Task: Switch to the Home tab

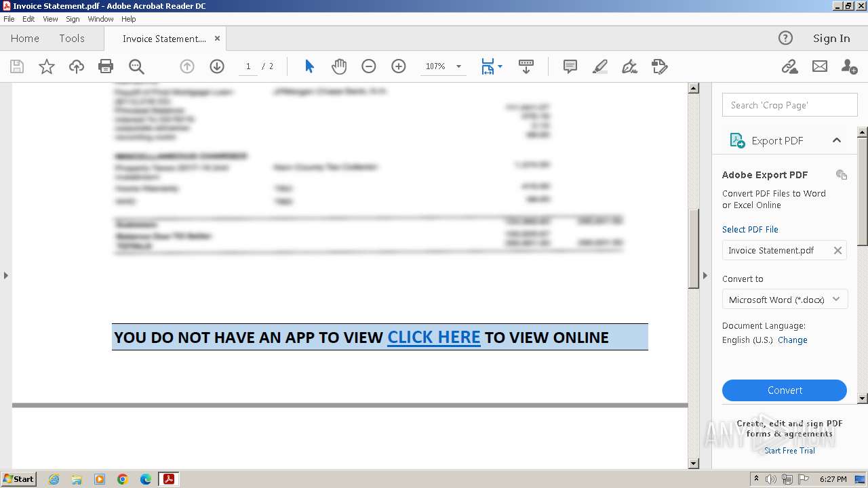Action: (x=25, y=39)
